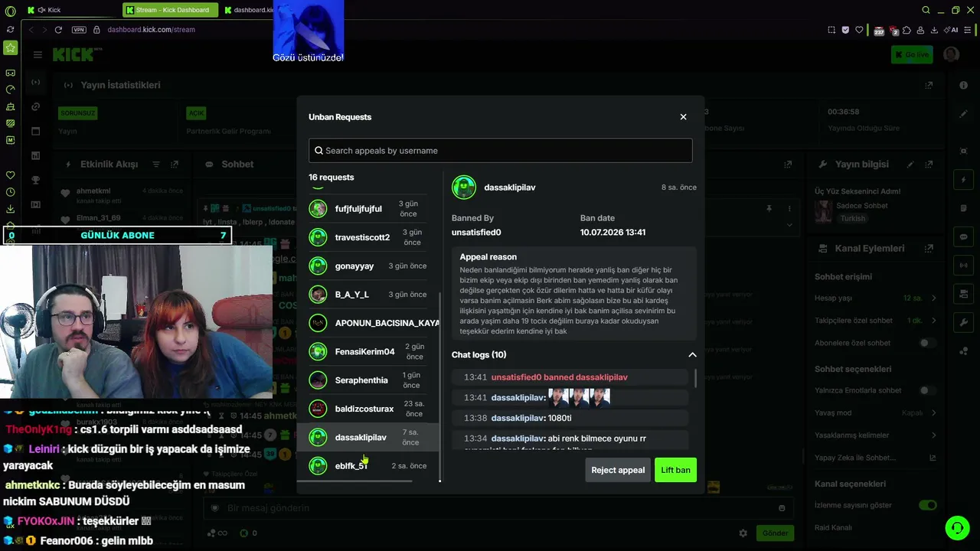Open chat settings gear icon
Screen dimensions: 980x551
click(743, 533)
